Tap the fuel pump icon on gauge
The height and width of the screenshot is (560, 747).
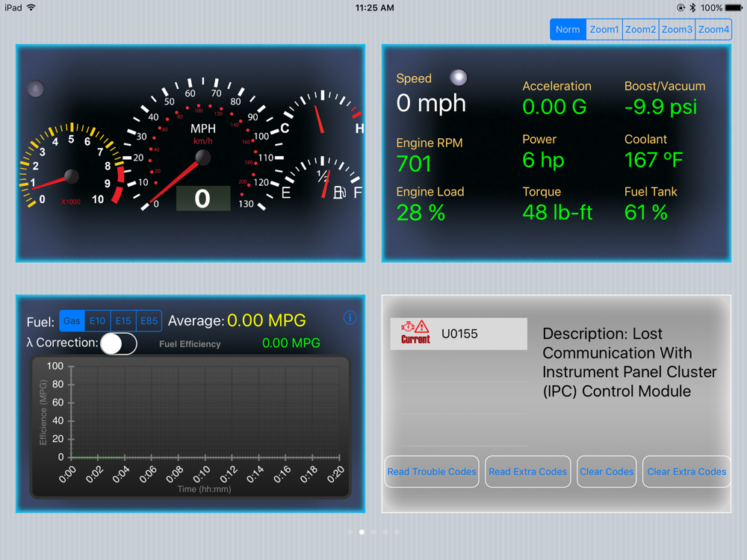[340, 193]
